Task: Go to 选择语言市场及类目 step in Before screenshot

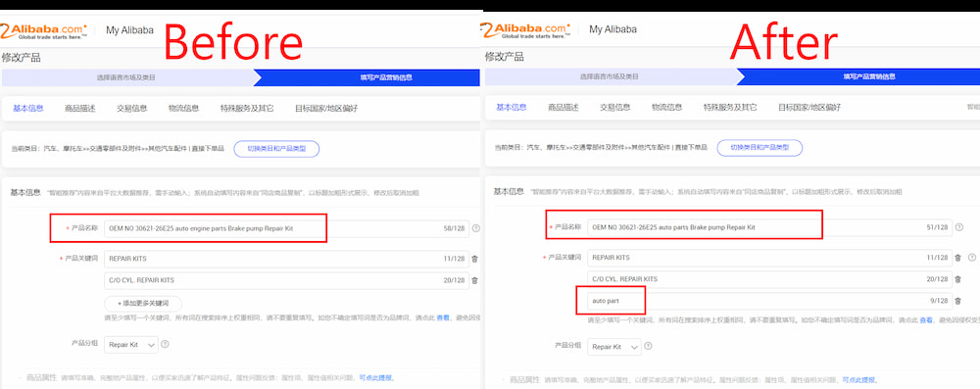Action: coord(126,77)
